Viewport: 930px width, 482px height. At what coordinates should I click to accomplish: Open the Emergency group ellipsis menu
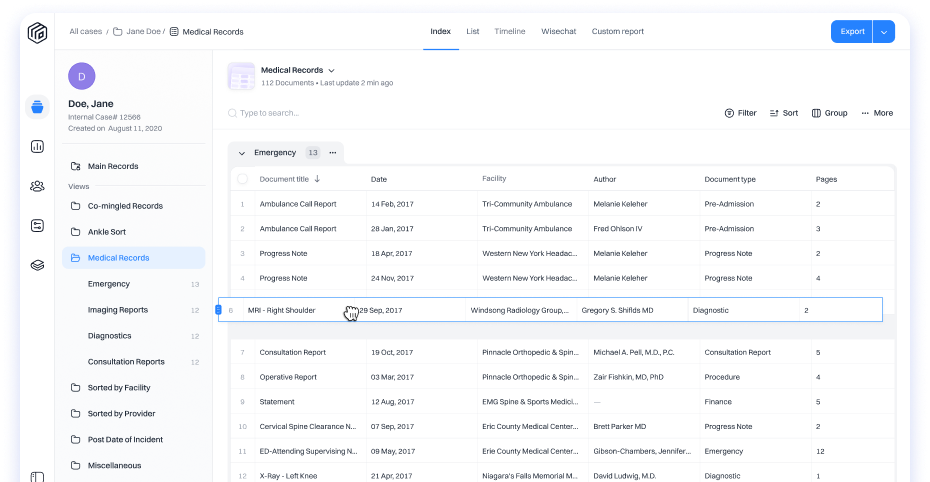(333, 152)
